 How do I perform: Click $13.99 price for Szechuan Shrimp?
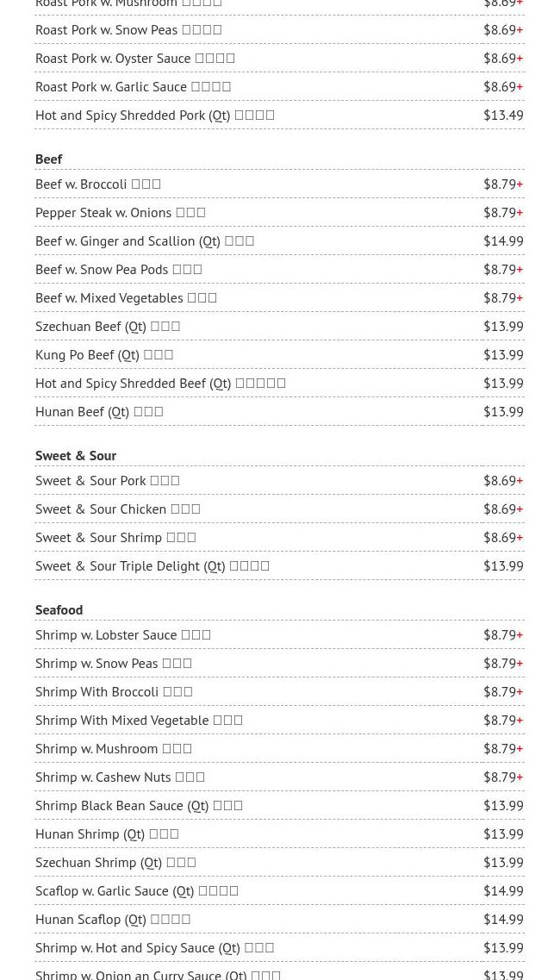(x=503, y=862)
